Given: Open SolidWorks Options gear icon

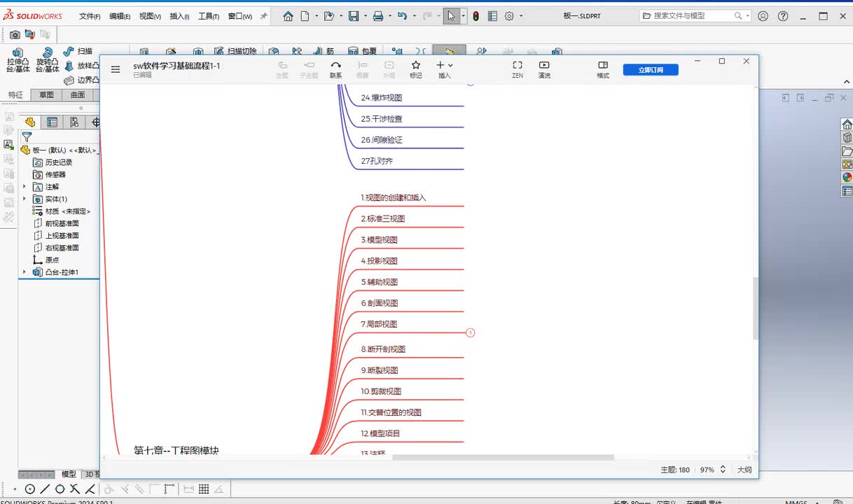Looking at the screenshot, I should 509,16.
